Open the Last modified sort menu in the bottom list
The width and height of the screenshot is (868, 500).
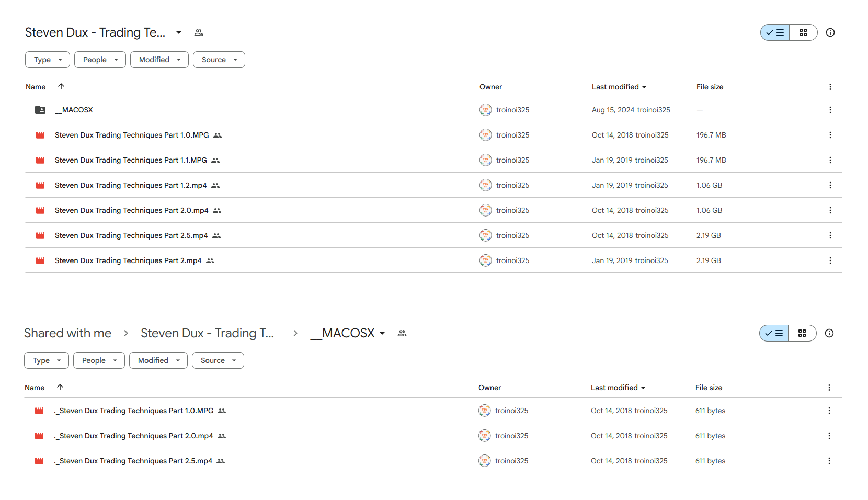click(618, 388)
